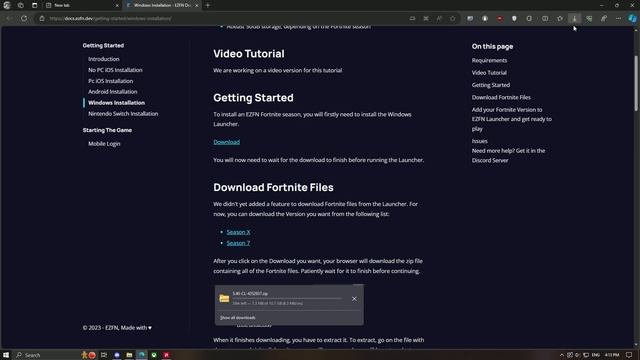The width and height of the screenshot is (640, 360).
Task: Open the Windows Start menu
Action: tap(6, 355)
